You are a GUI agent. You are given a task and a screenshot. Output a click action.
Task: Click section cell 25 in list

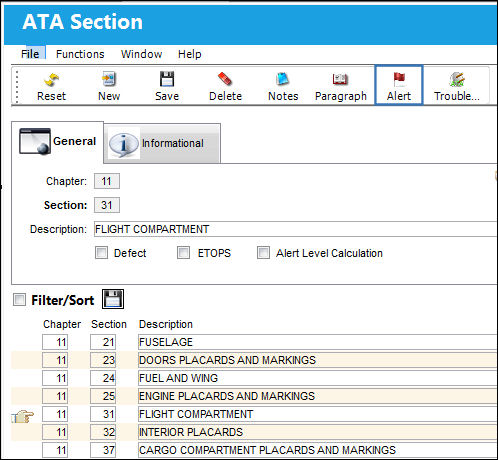[103, 396]
